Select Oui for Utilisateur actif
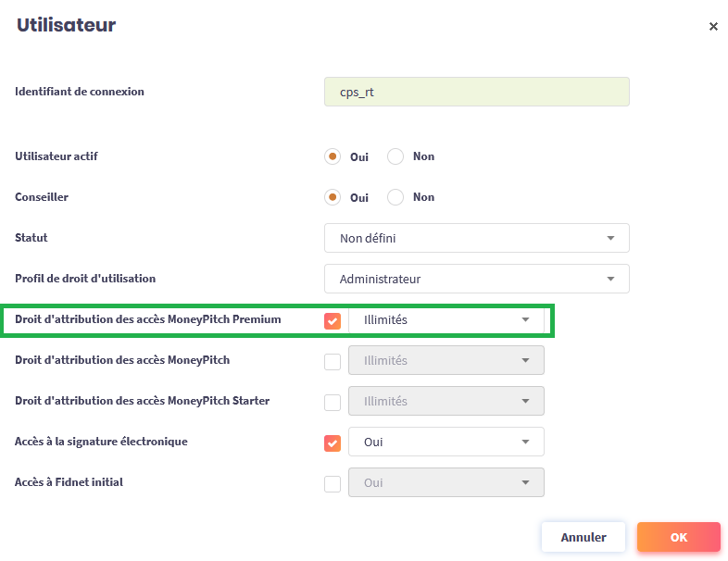The width and height of the screenshot is (728, 561). pyautogui.click(x=333, y=156)
